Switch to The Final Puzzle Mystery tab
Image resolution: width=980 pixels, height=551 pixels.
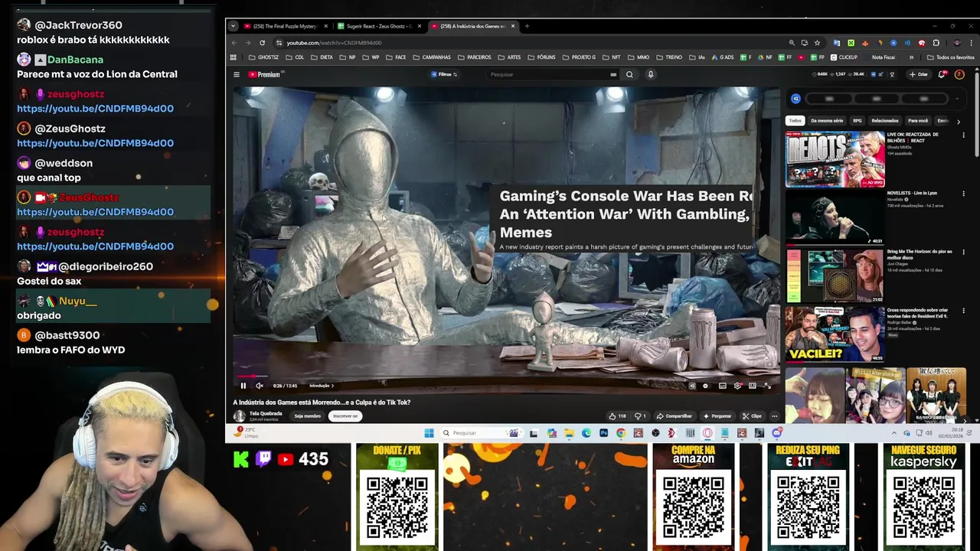[284, 26]
